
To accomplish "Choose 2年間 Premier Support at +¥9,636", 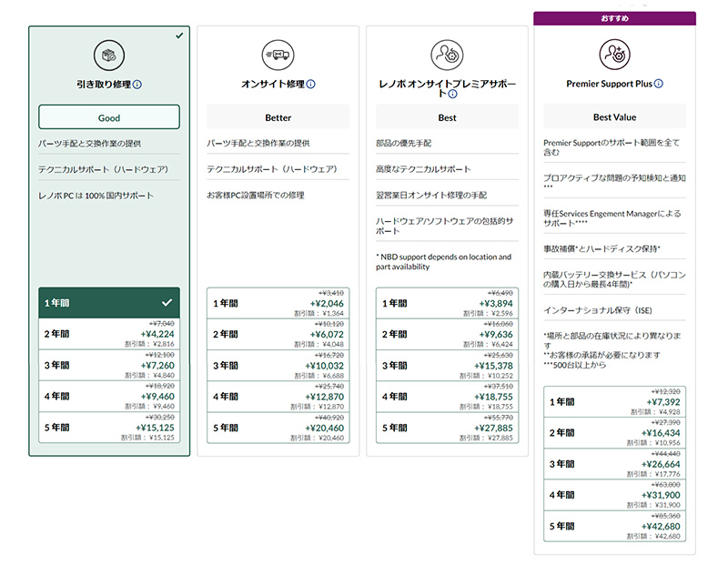I will 447,334.
